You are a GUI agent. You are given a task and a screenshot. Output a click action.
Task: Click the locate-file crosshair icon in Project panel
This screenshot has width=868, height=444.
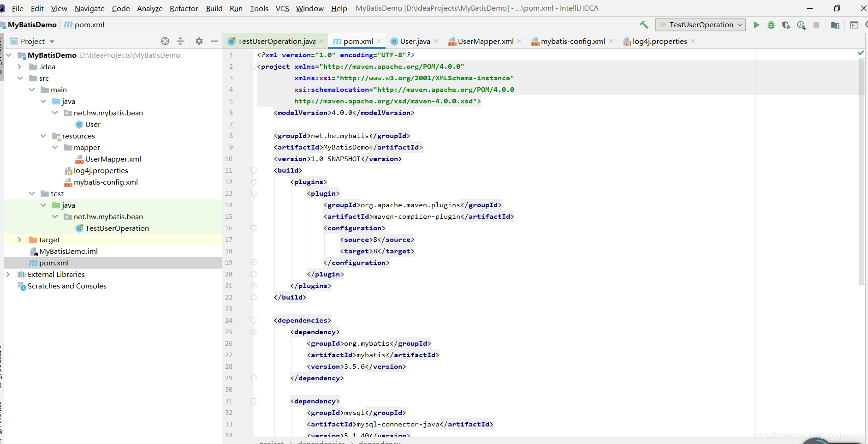coord(165,41)
